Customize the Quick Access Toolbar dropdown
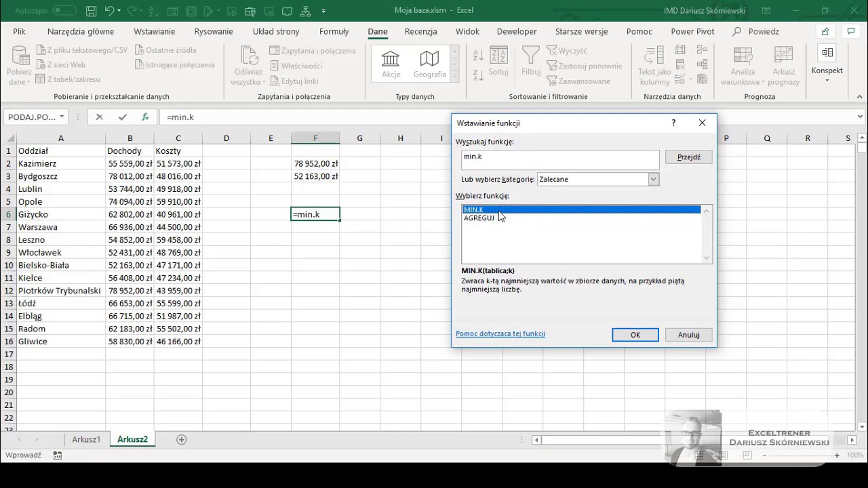 coord(323,11)
